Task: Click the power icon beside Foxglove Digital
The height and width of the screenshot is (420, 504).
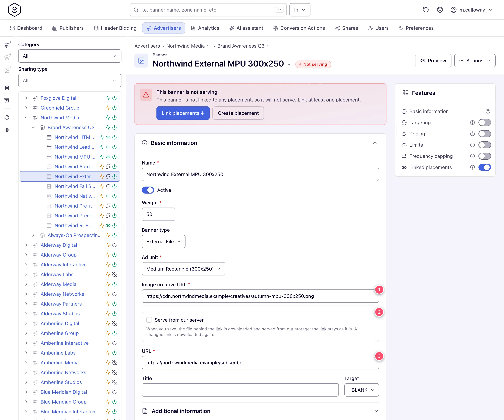Action: (x=114, y=98)
